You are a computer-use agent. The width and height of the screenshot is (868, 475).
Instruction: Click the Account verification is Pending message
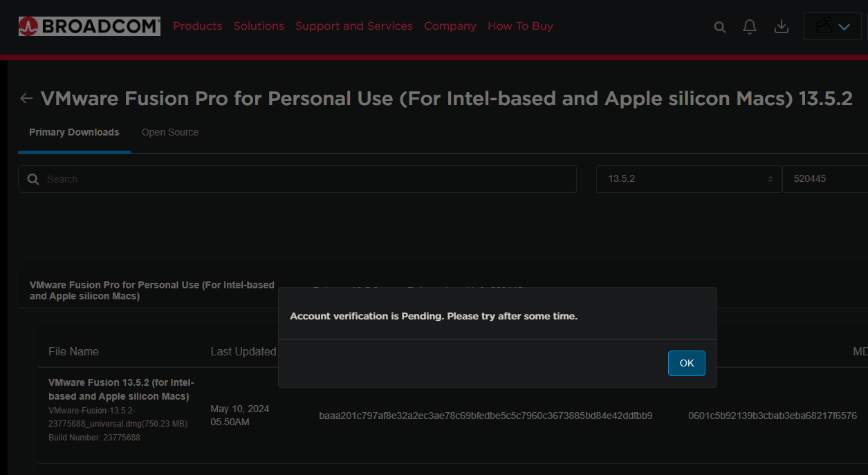tap(434, 316)
